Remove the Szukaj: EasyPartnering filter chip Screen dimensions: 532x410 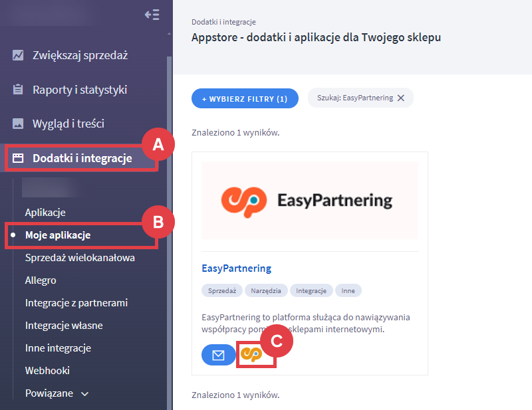point(401,98)
